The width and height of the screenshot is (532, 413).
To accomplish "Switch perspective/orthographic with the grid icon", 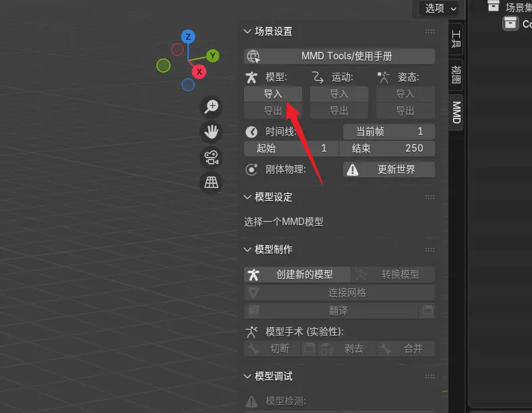I will click(211, 183).
